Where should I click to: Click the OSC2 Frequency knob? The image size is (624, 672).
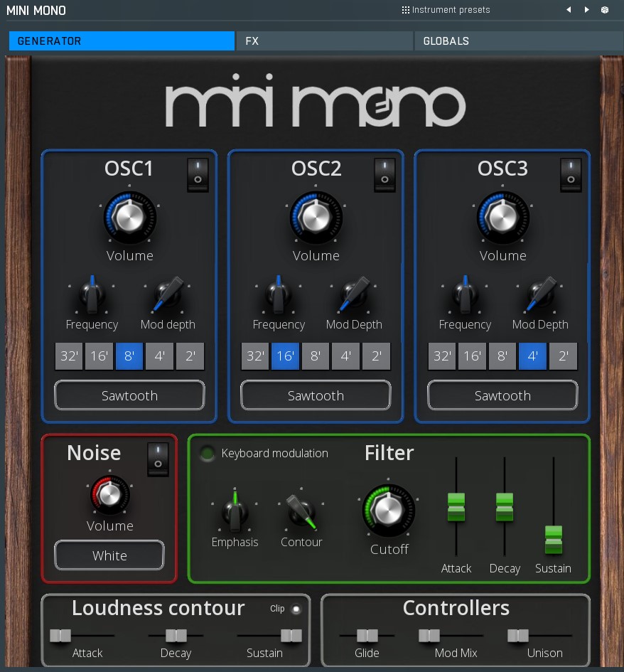pyautogui.click(x=279, y=295)
